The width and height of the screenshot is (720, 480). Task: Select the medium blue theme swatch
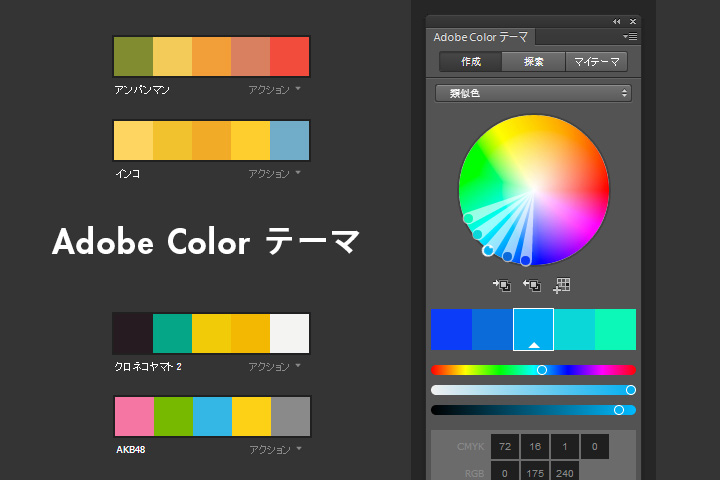(x=492, y=329)
